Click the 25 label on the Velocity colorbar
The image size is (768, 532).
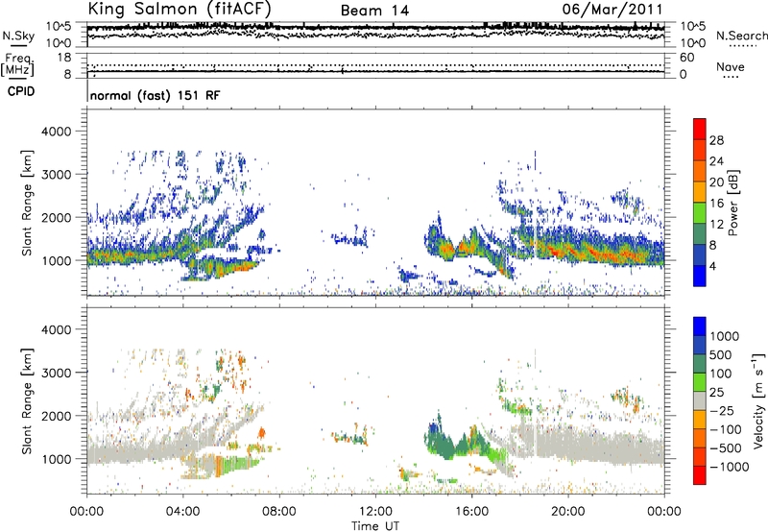pos(716,392)
